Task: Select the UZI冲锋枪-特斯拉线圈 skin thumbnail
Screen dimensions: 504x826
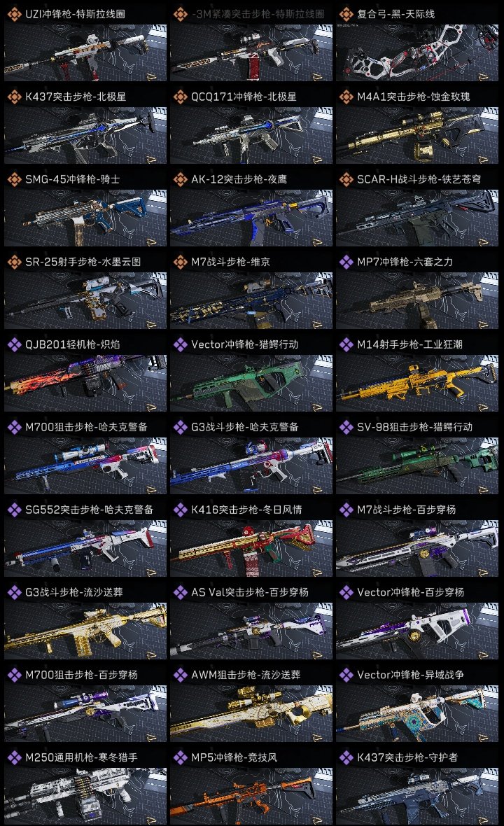Action: (85, 52)
